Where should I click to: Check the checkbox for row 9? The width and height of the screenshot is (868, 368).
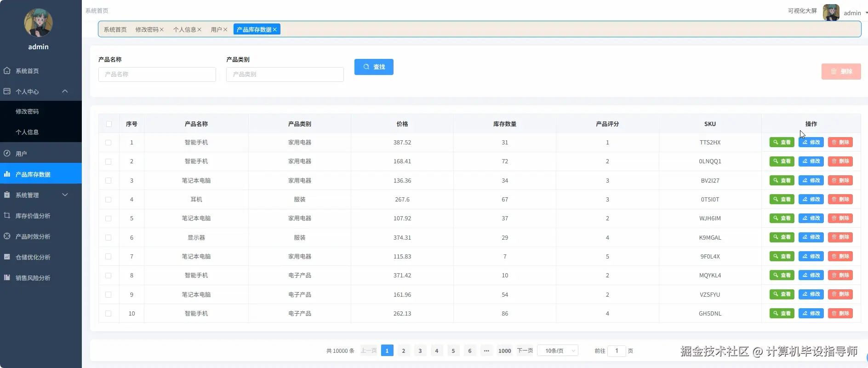click(x=108, y=295)
